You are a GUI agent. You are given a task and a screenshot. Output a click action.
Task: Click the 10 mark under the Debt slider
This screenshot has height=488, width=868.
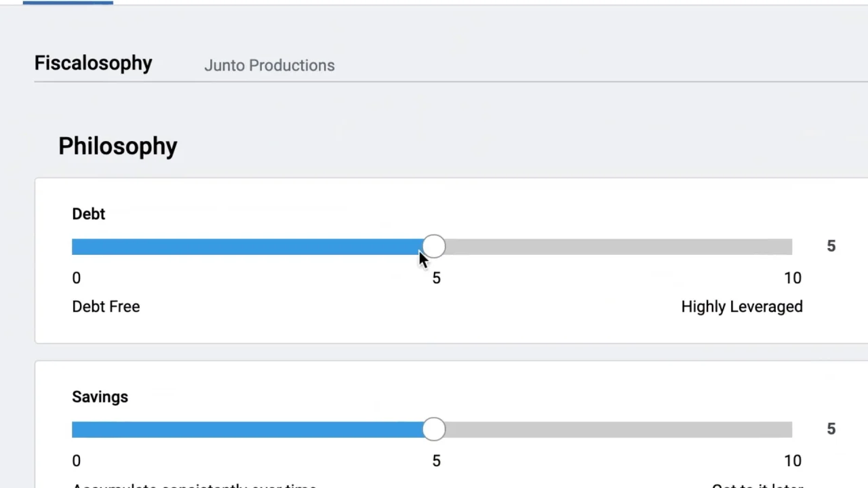(792, 278)
